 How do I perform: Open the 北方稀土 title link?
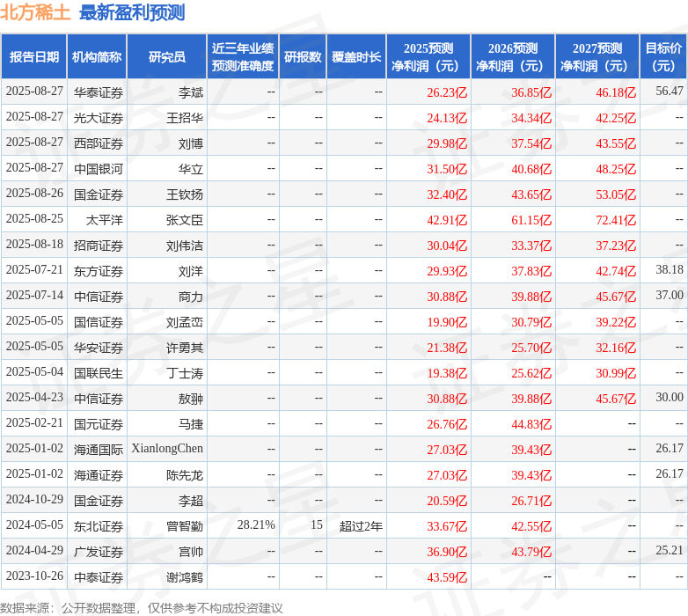35,12
